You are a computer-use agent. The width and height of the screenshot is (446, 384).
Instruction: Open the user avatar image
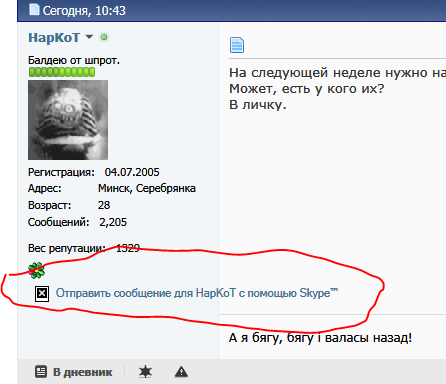pos(68,120)
